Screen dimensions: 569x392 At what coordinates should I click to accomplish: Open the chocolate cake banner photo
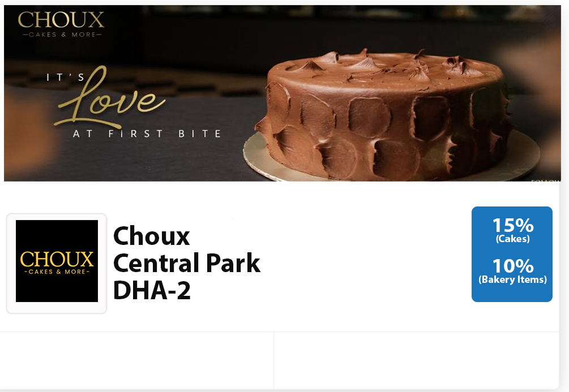coord(283,93)
